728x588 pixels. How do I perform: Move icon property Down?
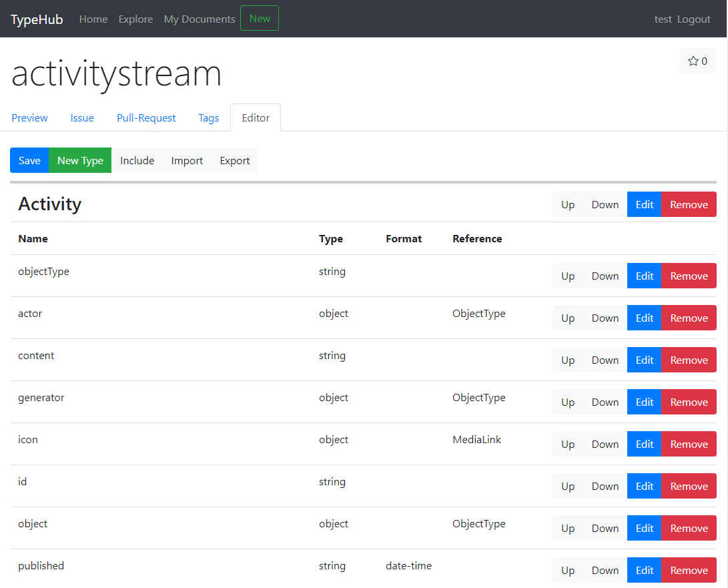click(605, 444)
